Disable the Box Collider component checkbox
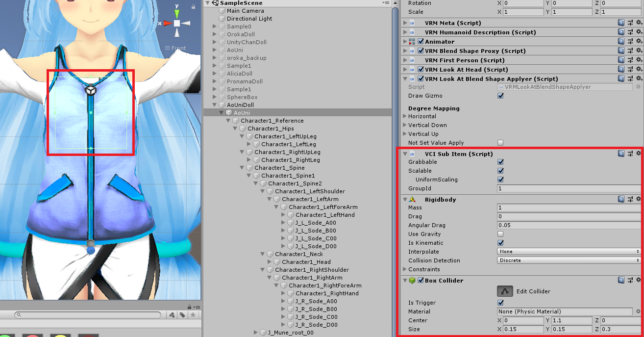644x337 pixels. (421, 281)
